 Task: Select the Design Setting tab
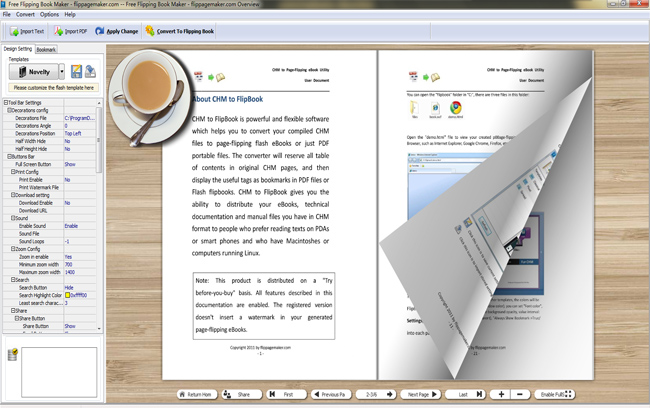click(x=18, y=49)
